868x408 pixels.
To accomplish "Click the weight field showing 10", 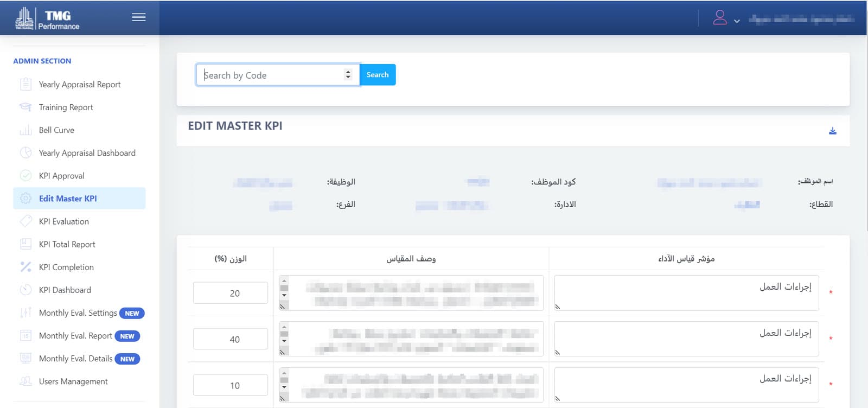I will 231,385.
